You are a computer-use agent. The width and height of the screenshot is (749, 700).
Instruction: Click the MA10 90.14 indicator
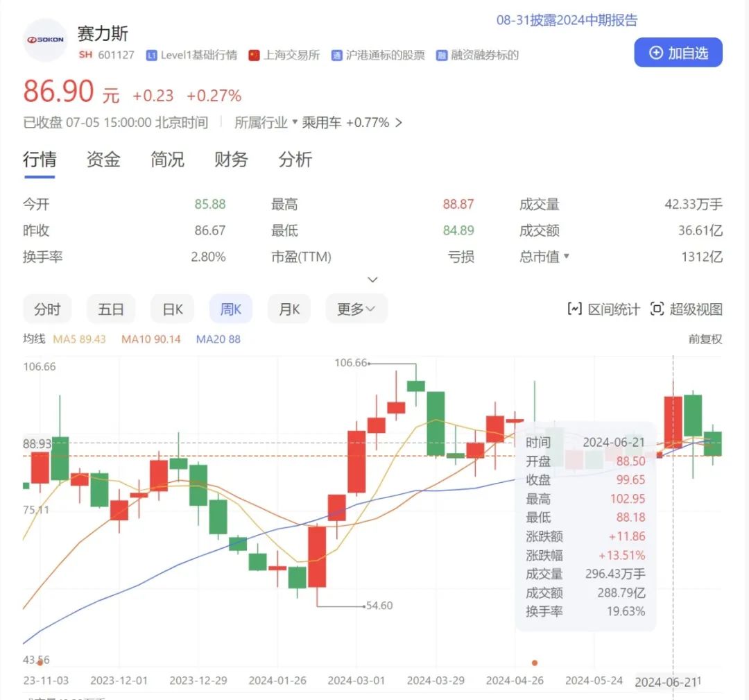[x=151, y=339]
